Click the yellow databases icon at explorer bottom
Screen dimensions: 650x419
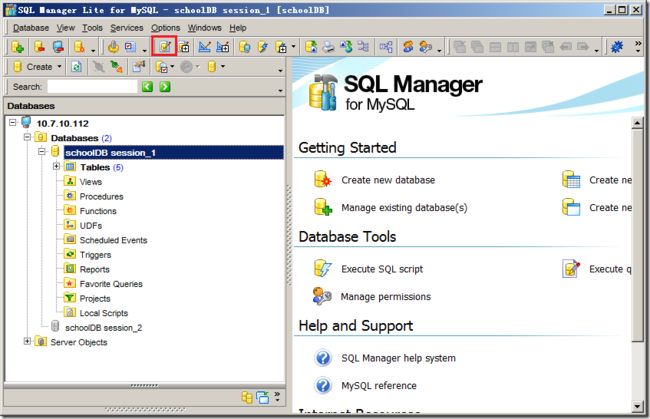coord(247,397)
